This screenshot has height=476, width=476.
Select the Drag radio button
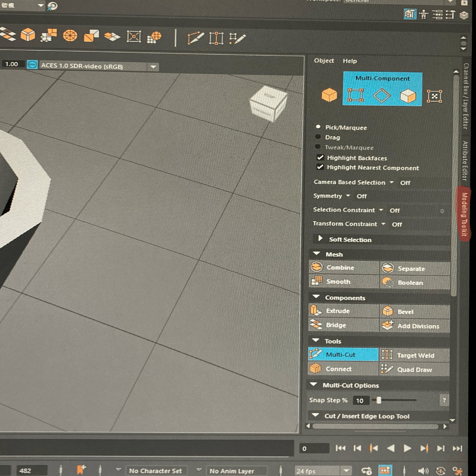318,137
